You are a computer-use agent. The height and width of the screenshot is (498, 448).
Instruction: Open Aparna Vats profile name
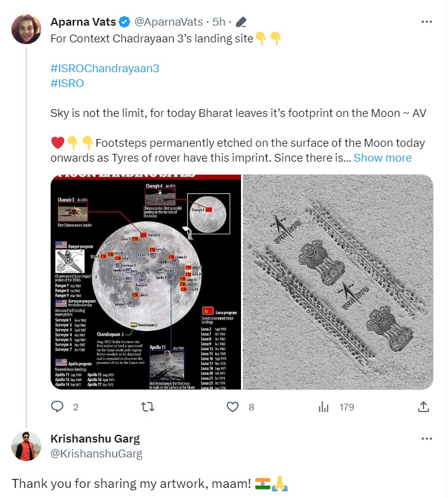83,22
